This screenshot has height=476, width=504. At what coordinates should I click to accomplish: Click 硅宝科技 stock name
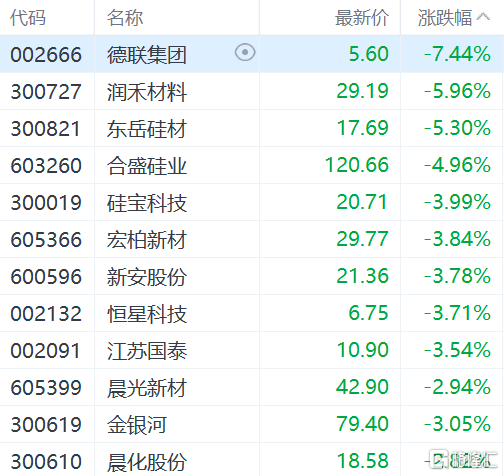click(147, 203)
